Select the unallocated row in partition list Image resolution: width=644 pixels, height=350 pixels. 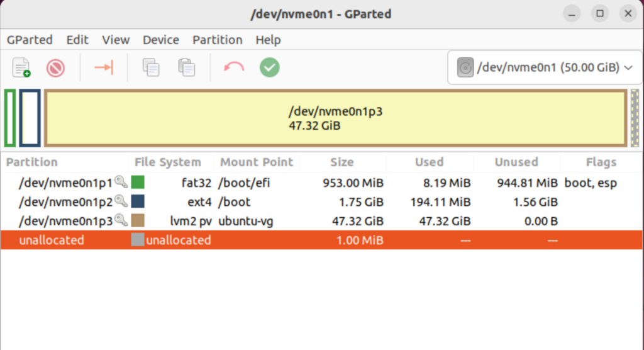(x=52, y=240)
